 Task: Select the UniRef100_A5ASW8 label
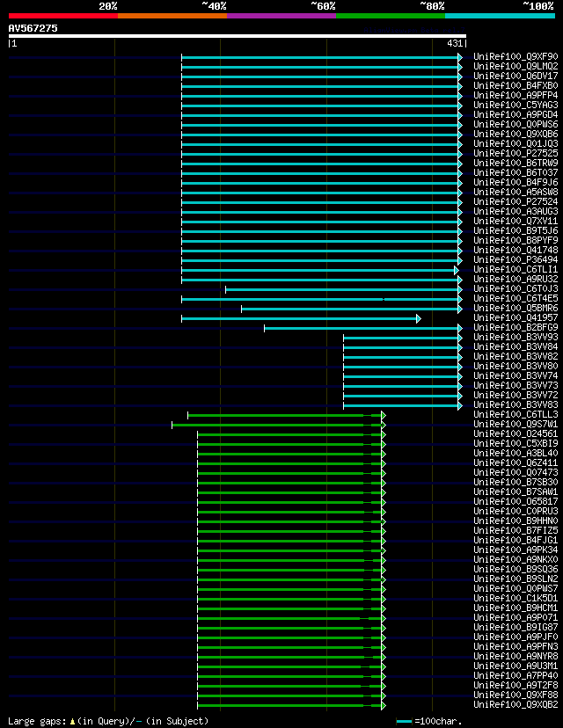[515, 193]
